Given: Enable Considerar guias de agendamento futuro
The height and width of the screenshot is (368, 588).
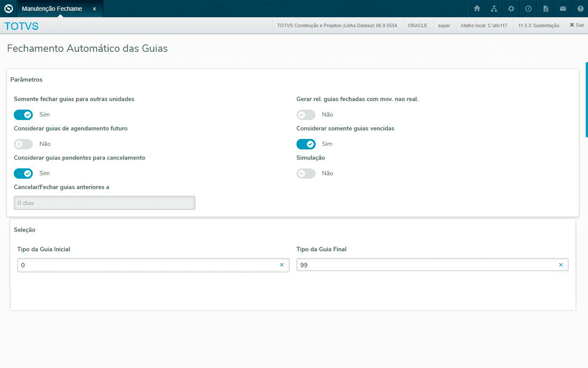Looking at the screenshot, I should (23, 144).
